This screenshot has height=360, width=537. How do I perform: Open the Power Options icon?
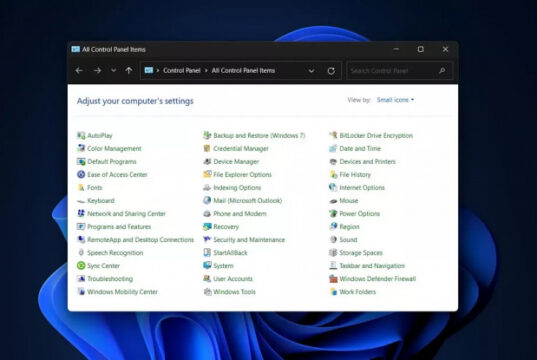click(333, 213)
